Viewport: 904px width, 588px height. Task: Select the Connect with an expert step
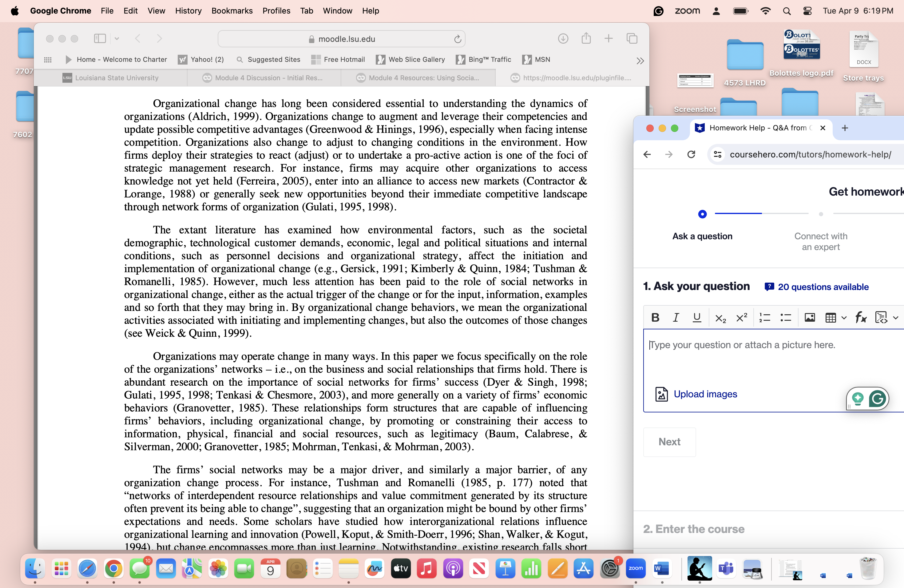(820, 241)
